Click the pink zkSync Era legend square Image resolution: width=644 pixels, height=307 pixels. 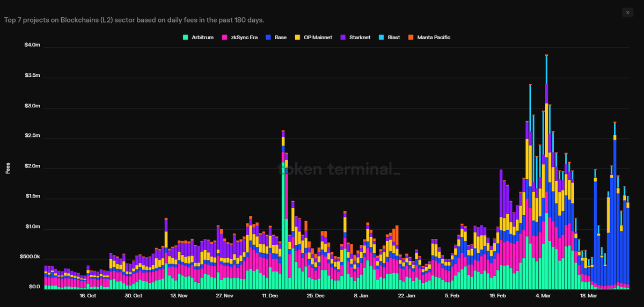coord(226,38)
